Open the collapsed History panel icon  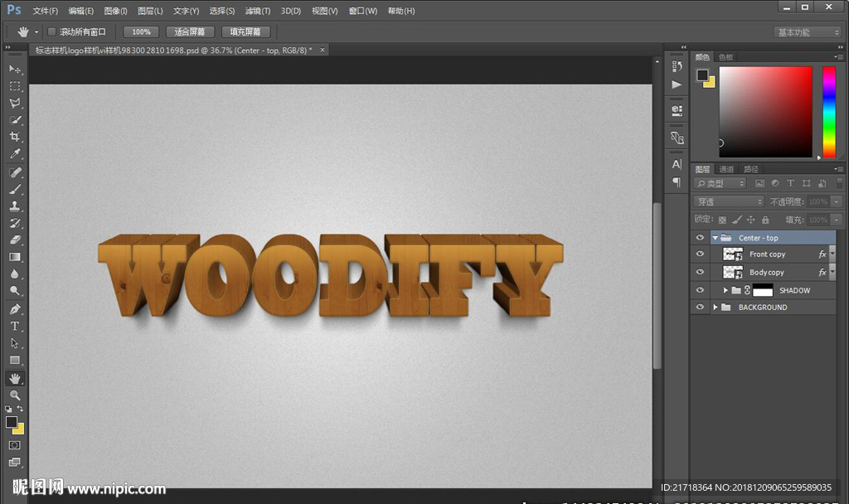tap(677, 66)
